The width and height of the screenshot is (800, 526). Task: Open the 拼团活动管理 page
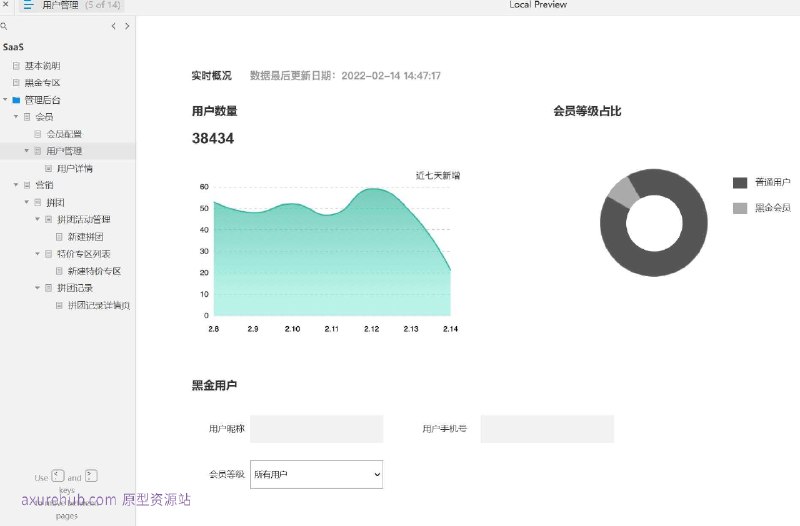pyautogui.click(x=84, y=219)
